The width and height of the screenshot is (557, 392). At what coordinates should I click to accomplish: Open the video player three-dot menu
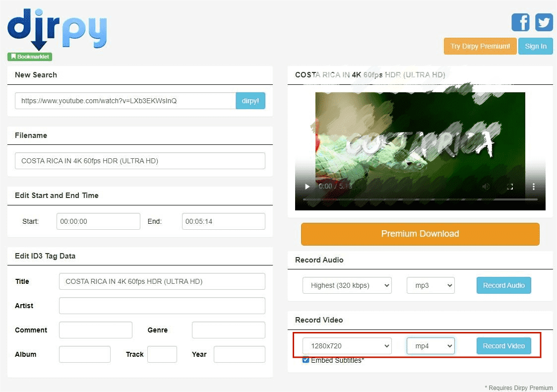(534, 187)
